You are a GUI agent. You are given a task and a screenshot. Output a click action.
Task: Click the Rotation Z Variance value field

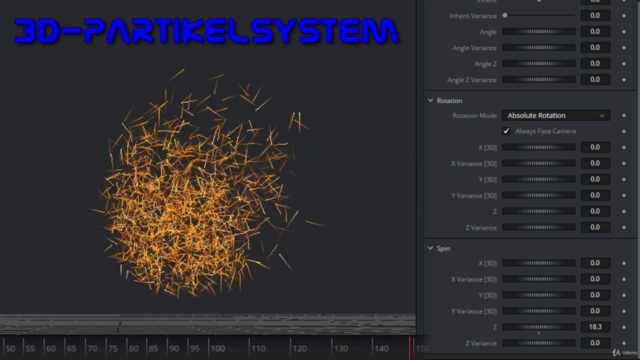tap(595, 227)
